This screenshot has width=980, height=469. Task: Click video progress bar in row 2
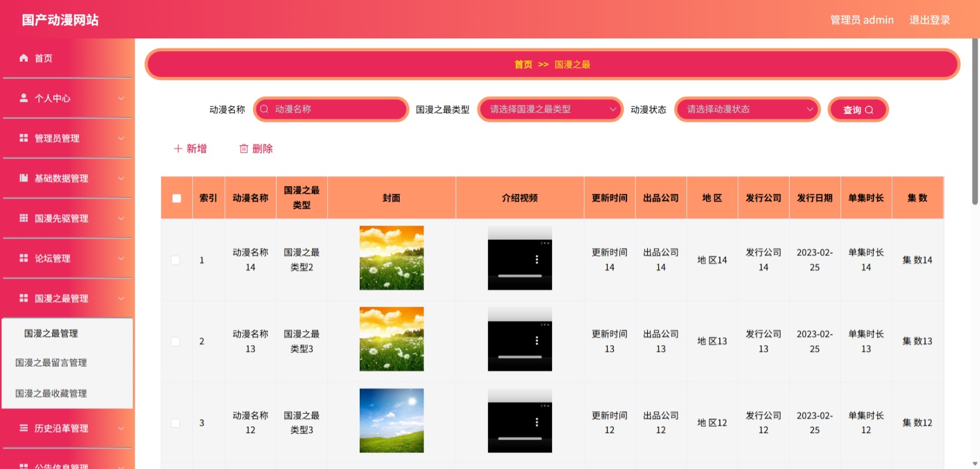(520, 357)
